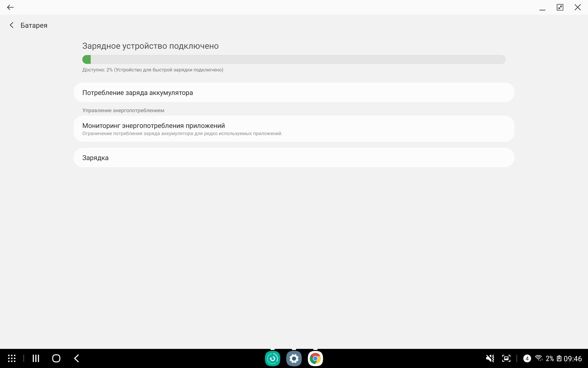Open Потребление заряда аккумулятора
The image size is (588, 368).
pos(294,92)
